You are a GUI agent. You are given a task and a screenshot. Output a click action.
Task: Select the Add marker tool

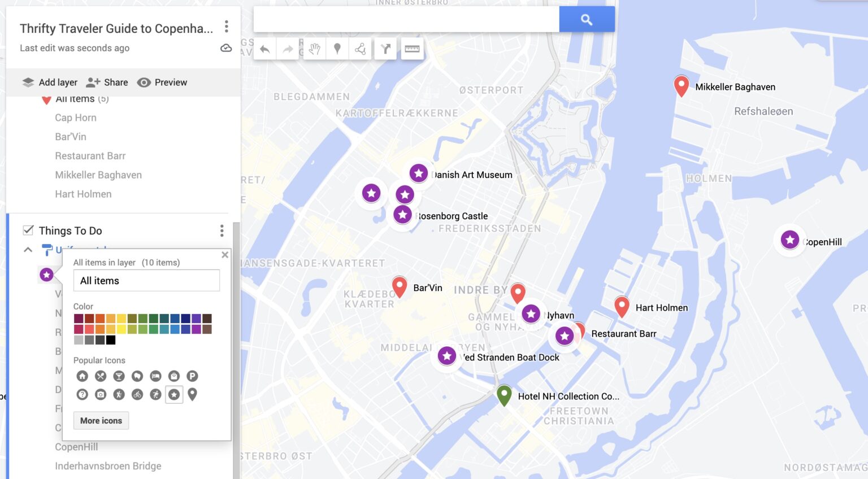coord(337,49)
